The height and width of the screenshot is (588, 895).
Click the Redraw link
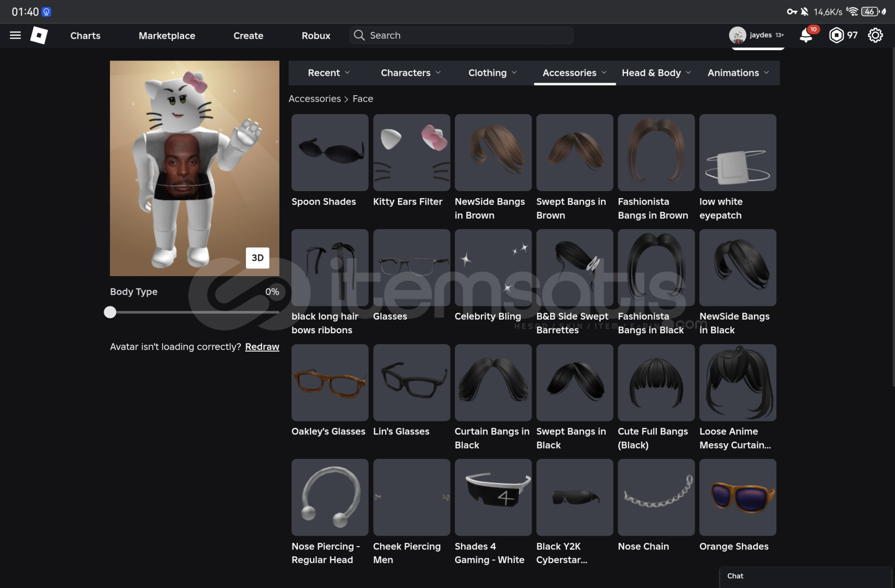262,347
